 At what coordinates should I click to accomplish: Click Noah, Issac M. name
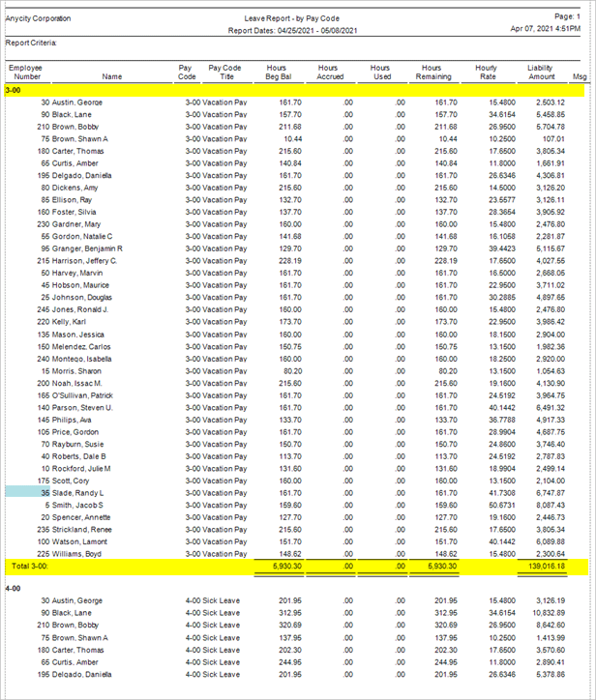tap(76, 383)
